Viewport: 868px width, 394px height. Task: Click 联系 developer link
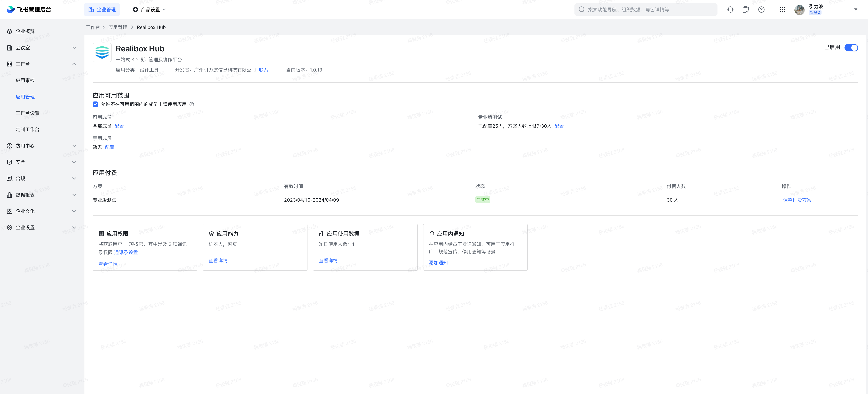coord(264,70)
